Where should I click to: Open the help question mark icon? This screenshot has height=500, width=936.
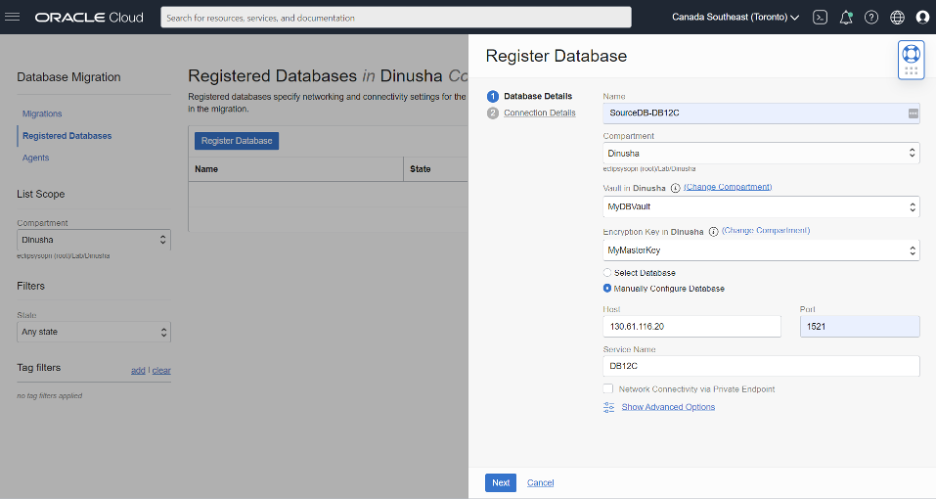pyautogui.click(x=872, y=17)
